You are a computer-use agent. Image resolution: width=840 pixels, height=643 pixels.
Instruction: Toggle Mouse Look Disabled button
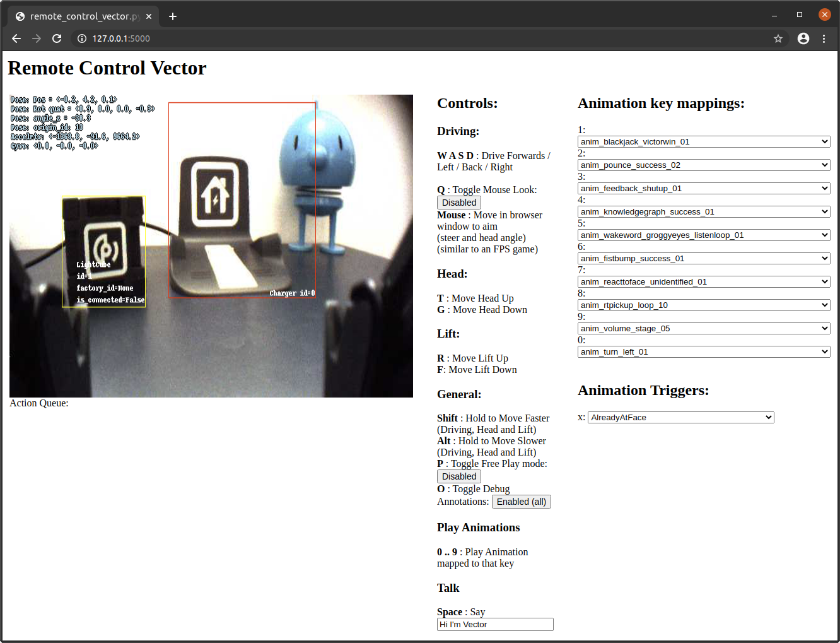(459, 203)
